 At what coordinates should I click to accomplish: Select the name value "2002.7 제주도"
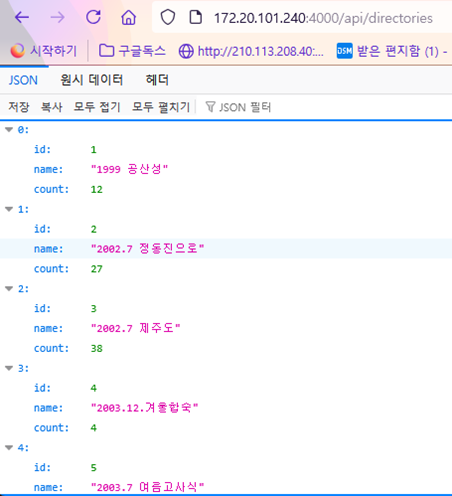(135, 328)
